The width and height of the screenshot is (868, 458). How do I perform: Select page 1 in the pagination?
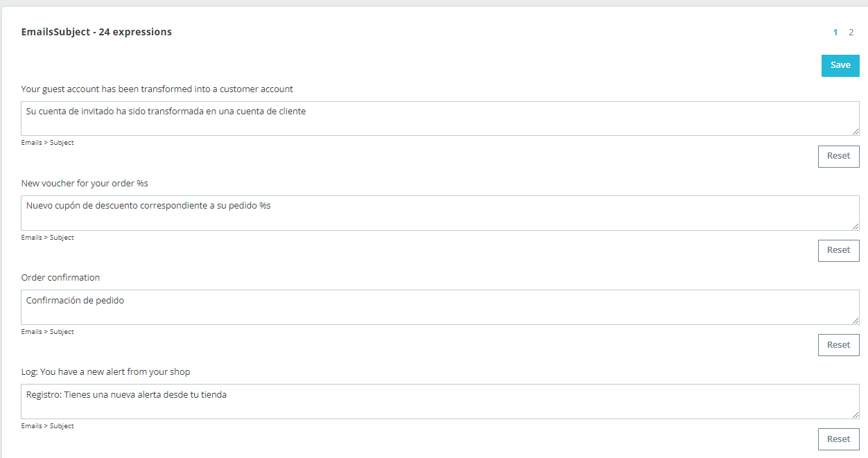point(835,32)
